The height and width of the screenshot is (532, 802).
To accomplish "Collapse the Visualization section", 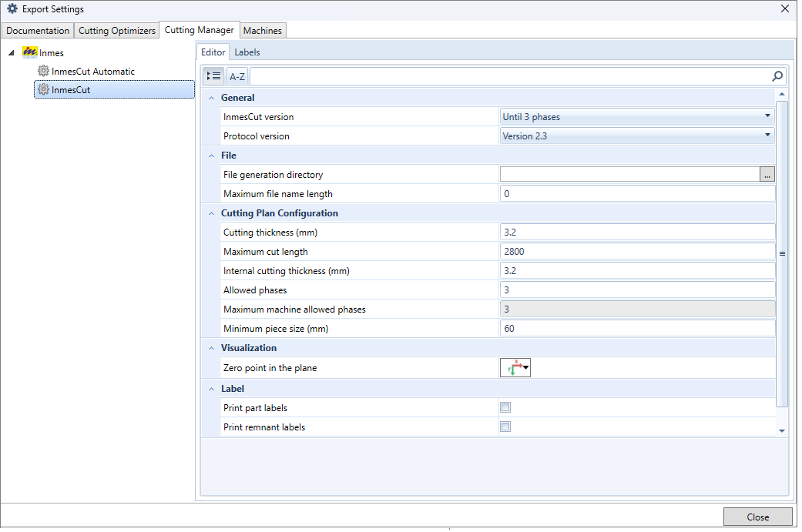I will (x=211, y=348).
